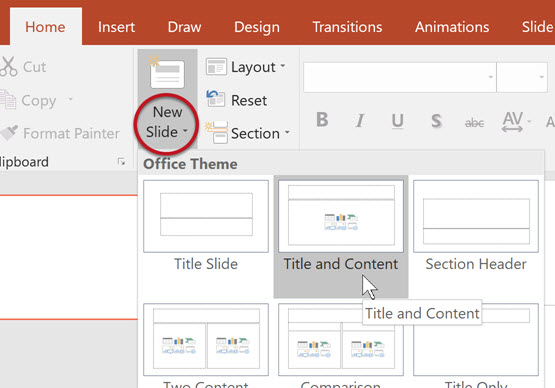Click the Character Spacing AV icon
Viewport: 555px width, 388px height.
pyautogui.click(x=512, y=121)
